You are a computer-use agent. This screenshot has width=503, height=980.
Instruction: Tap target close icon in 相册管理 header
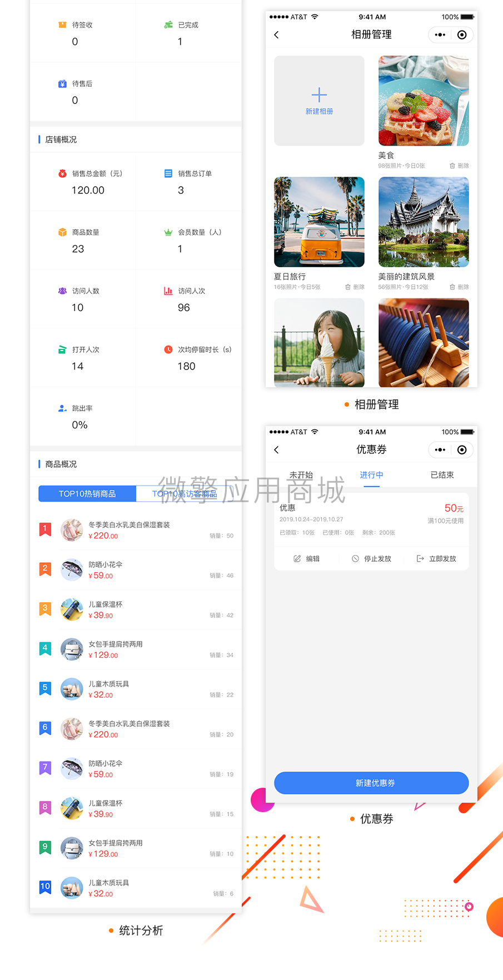coord(462,34)
